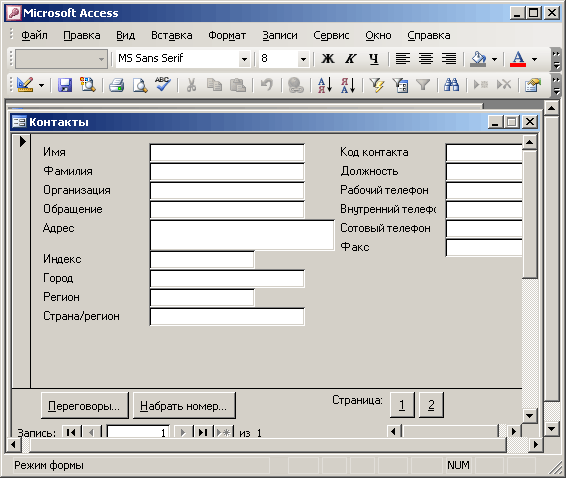Run the ABC spelling check icon
The width and height of the screenshot is (566, 478).
tap(163, 84)
